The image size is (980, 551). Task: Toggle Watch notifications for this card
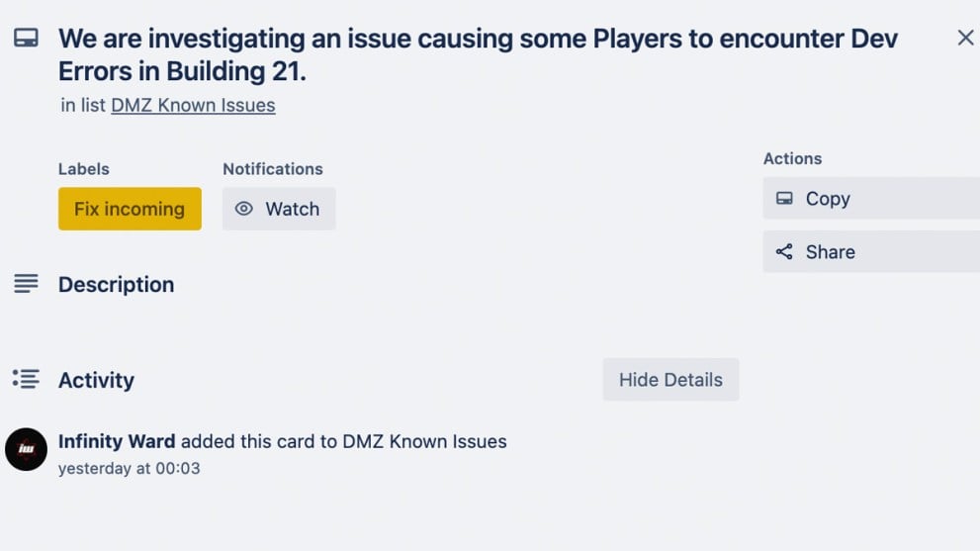pyautogui.click(x=279, y=209)
